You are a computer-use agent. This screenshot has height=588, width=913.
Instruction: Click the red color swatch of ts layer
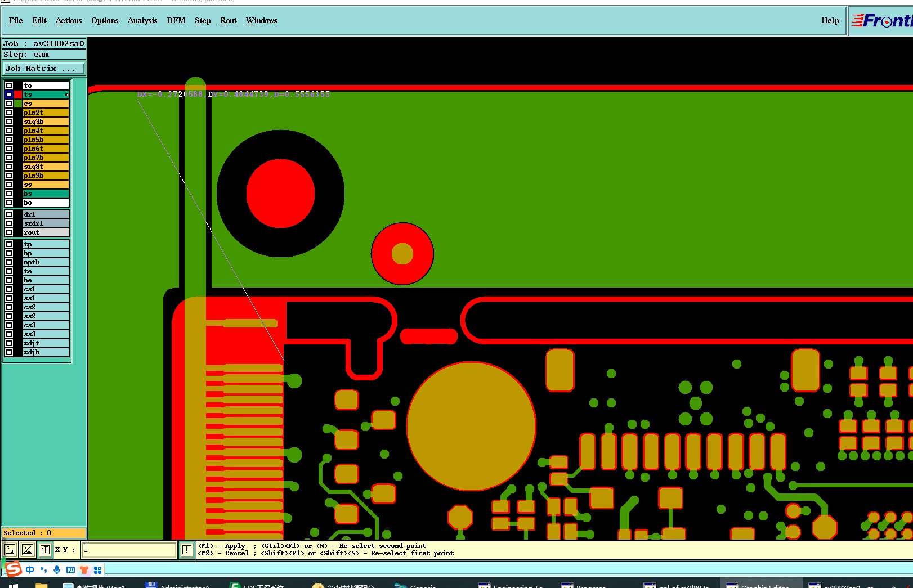[x=18, y=95]
